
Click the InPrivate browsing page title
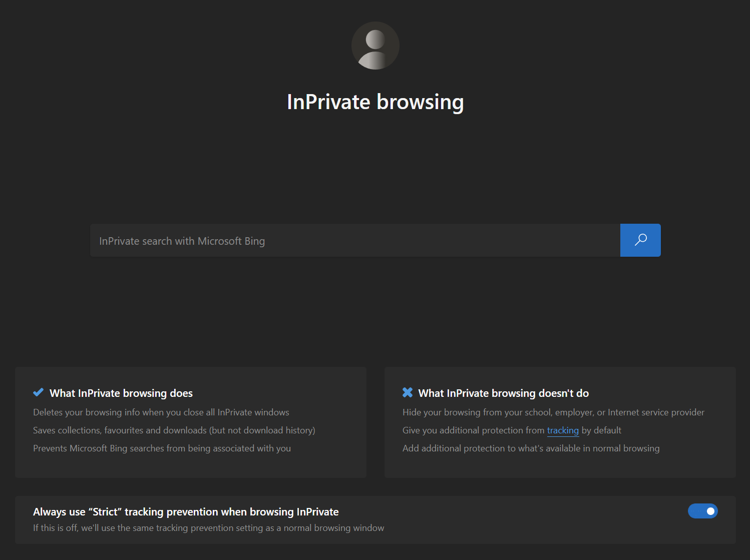375,102
